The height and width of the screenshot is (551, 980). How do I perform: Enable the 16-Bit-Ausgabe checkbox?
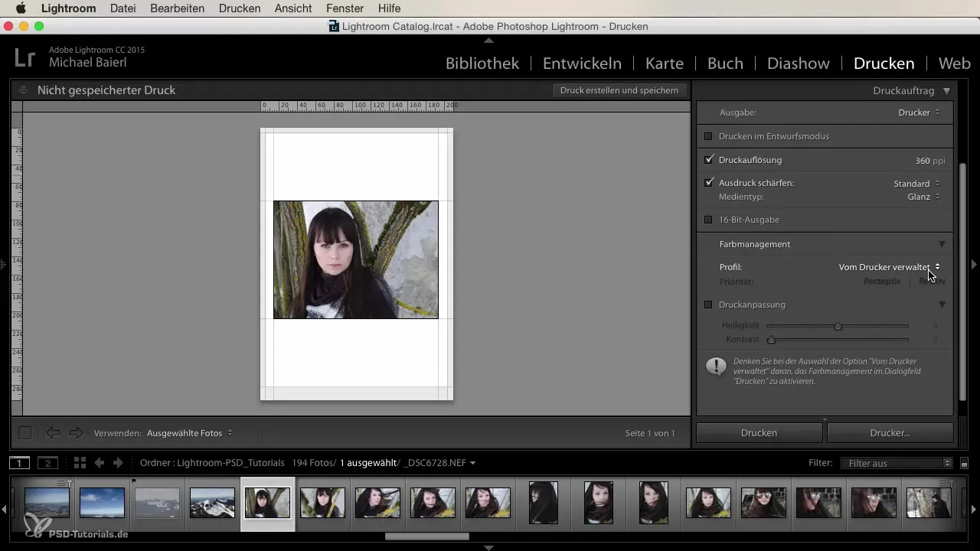(708, 220)
